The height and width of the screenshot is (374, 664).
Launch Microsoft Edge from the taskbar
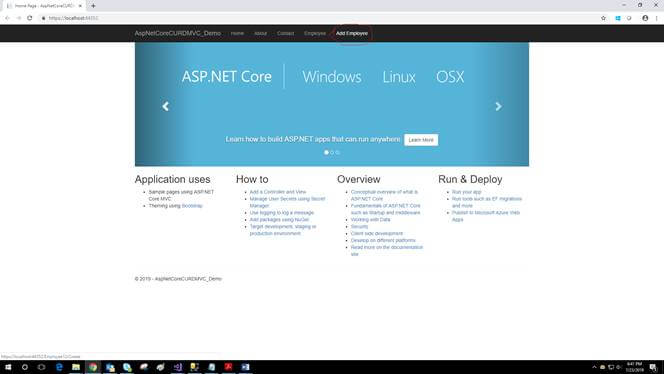[59, 367]
